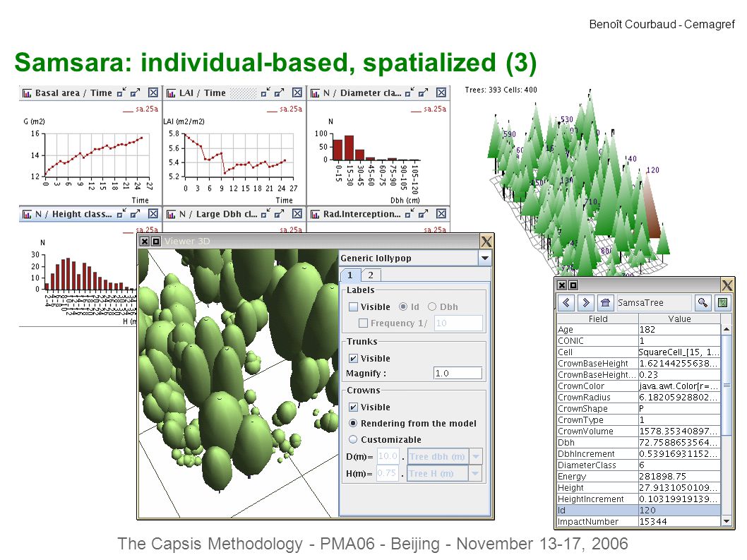Image resolution: width=747 pixels, height=560 pixels.
Task: Open the Tree H (m) dropdown
Action: 475,473
